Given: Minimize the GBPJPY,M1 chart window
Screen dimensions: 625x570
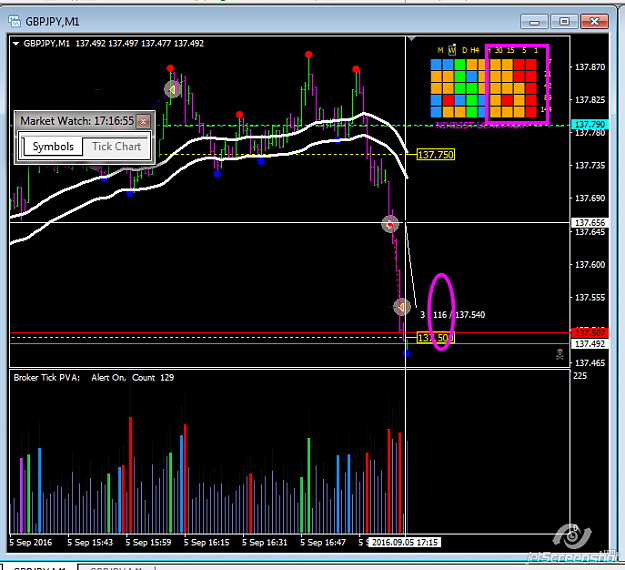Looking at the screenshot, I should [534, 22].
